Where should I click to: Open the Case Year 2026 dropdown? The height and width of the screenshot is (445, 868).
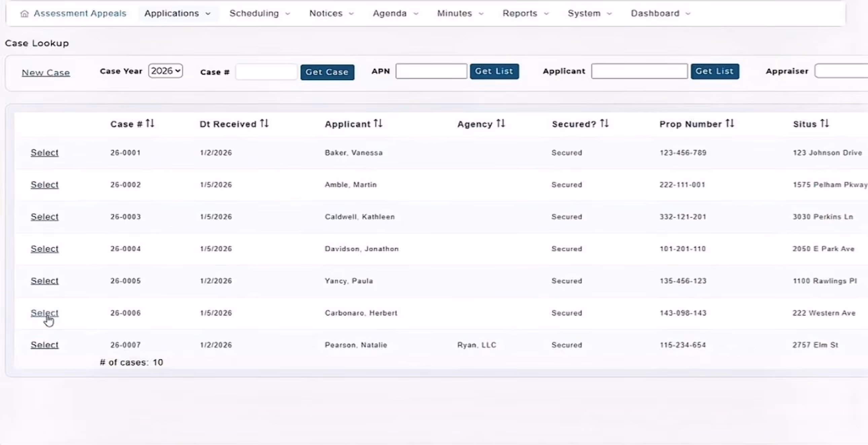(x=166, y=71)
